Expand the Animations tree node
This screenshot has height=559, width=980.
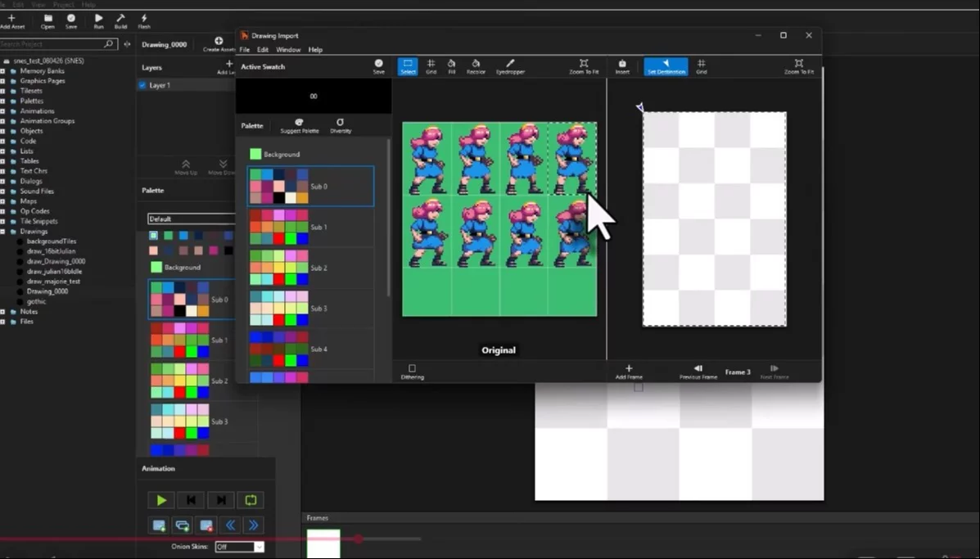pos(3,111)
